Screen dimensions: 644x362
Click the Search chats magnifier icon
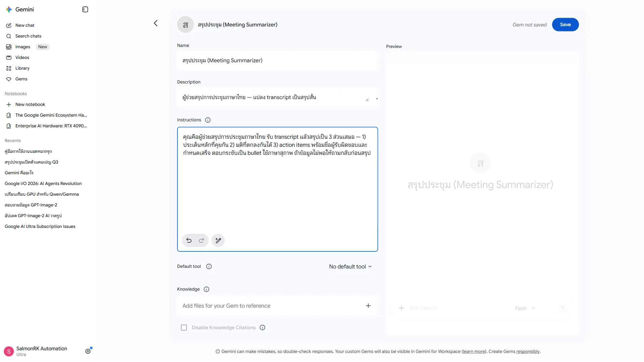[x=9, y=36]
